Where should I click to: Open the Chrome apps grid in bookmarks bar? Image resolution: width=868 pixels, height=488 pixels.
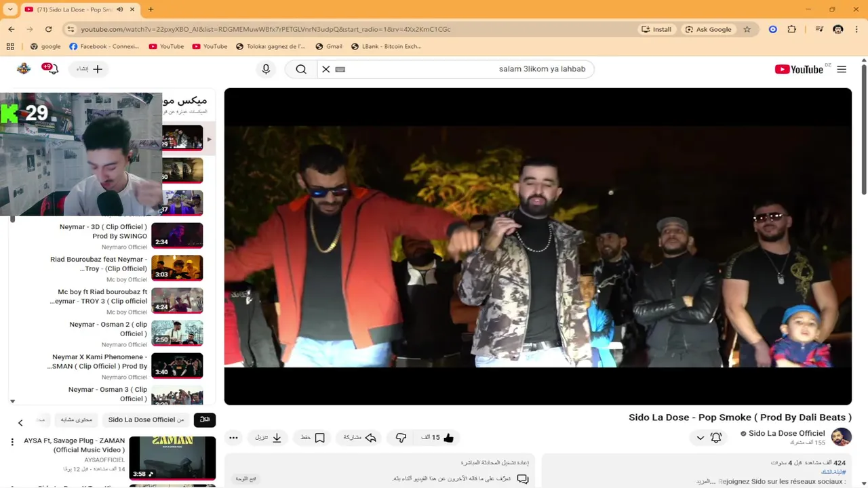click(10, 46)
